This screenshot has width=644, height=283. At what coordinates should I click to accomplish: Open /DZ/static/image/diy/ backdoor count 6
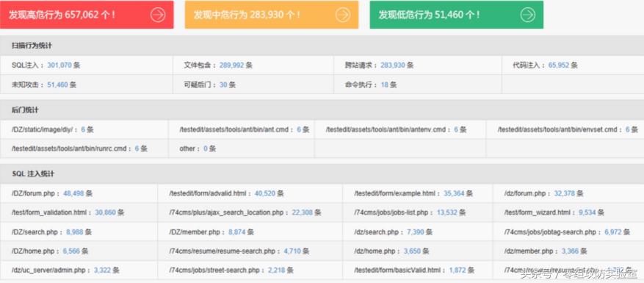click(x=82, y=129)
